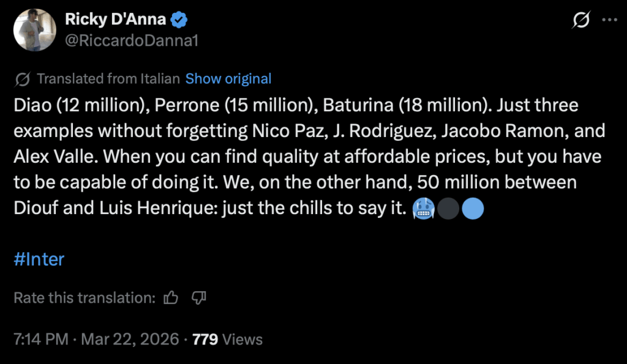Viewport: 627px width, 364px height.
Task: Open Ricky D'Anna's profile name
Action: [x=115, y=19]
